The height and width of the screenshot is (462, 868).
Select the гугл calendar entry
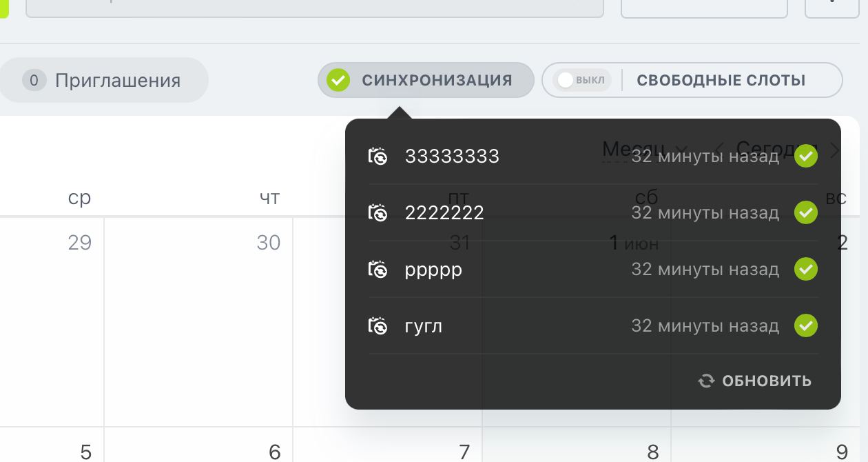424,326
